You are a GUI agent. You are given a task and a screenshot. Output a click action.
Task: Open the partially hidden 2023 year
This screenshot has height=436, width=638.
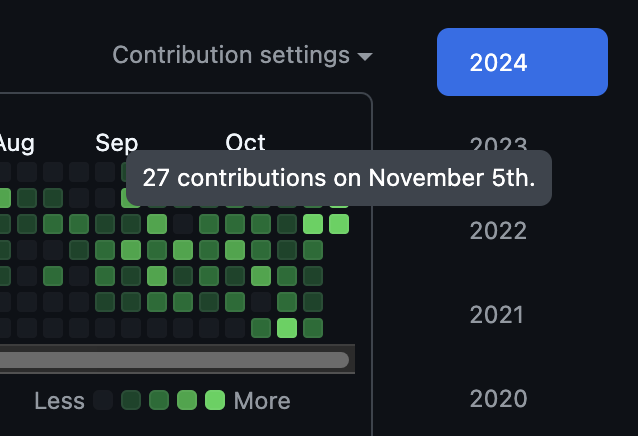[498, 144]
